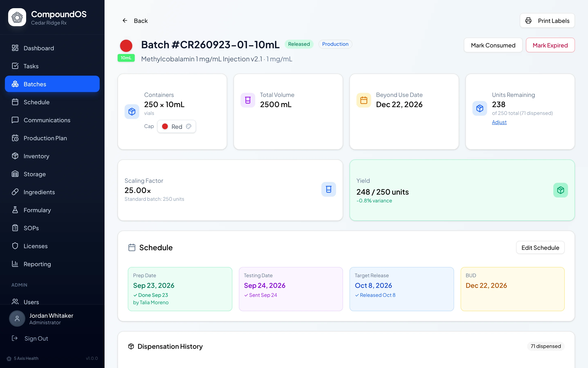This screenshot has height=368, width=588.
Task: Select the Testing Date Sep 24 card
Action: (291, 289)
